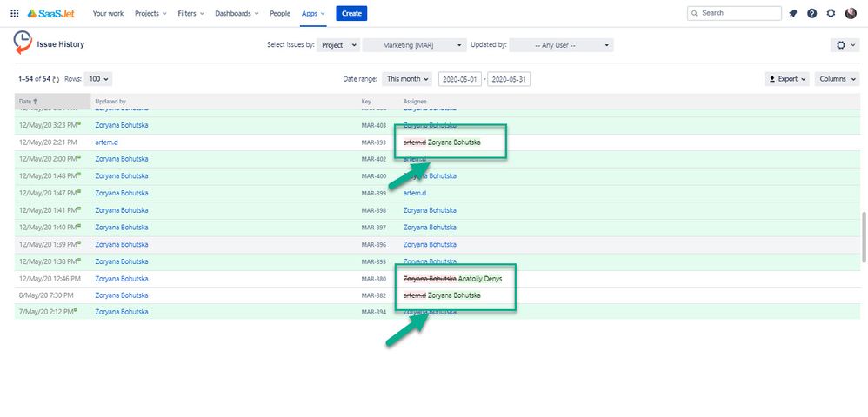868x417 pixels.
Task: Open Zoryana Bohutska assignee link for MAR-398
Action: (x=430, y=210)
